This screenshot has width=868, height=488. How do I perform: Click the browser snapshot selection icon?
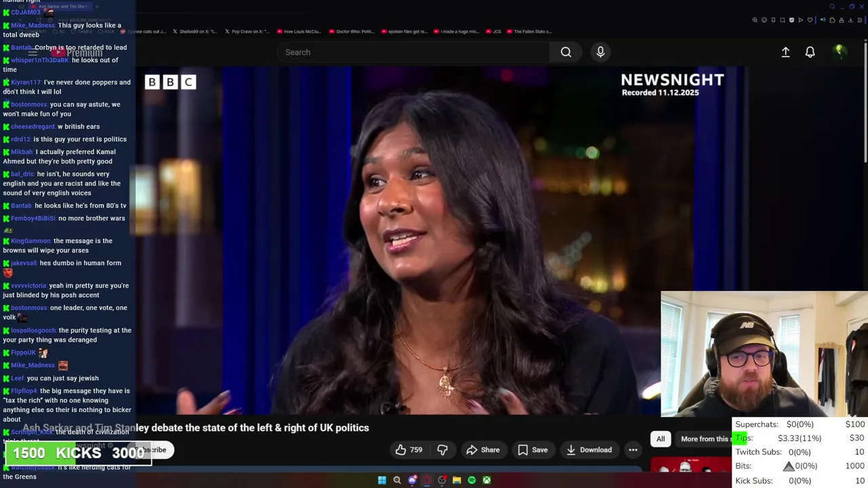[783, 20]
